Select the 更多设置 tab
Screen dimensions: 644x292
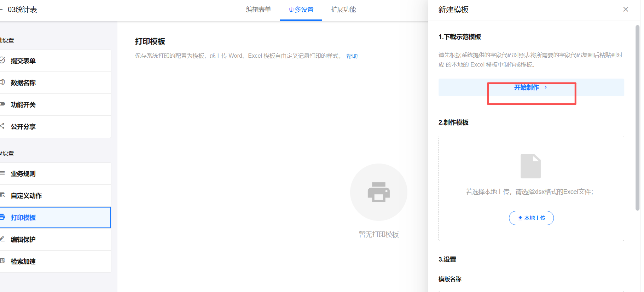tap(301, 10)
